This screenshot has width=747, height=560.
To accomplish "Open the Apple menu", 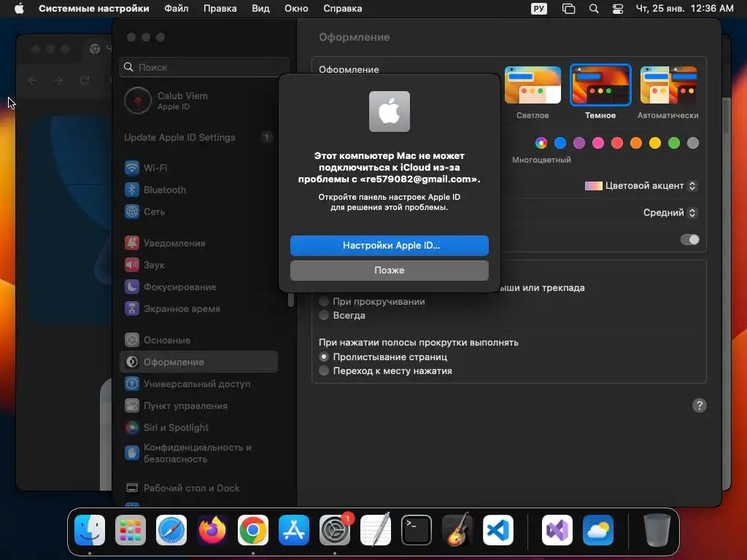I will click(19, 9).
